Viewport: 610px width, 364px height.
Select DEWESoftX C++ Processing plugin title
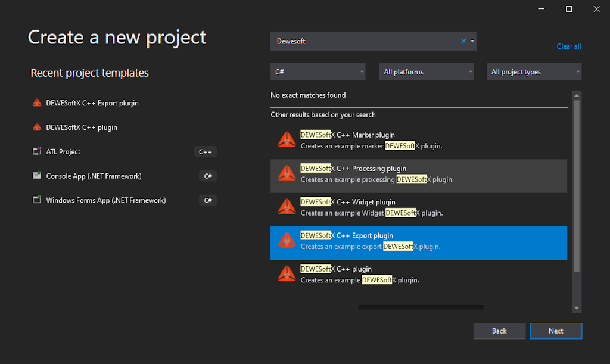point(353,169)
